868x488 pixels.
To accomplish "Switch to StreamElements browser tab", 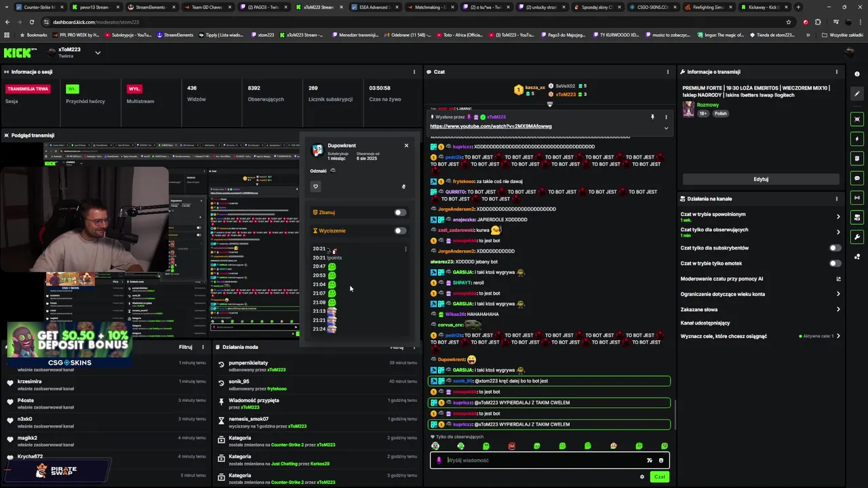I will pyautogui.click(x=151, y=7).
